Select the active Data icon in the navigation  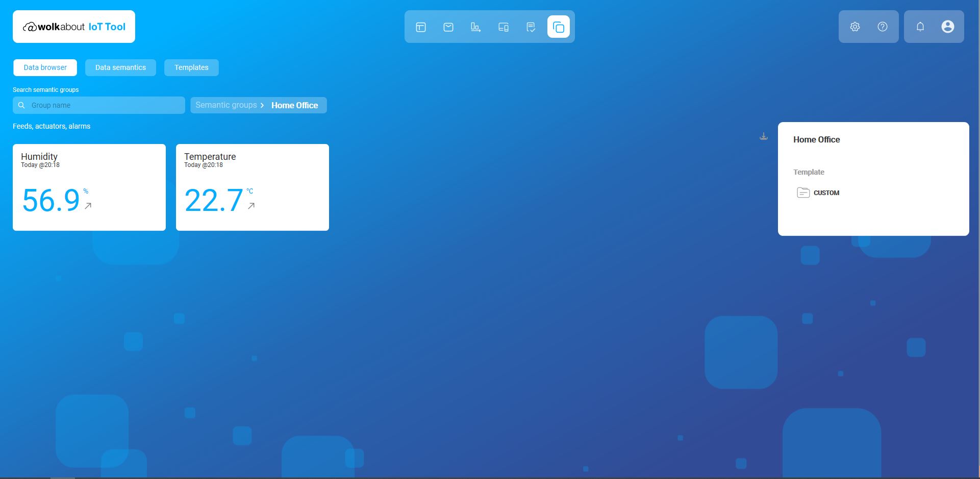click(559, 27)
